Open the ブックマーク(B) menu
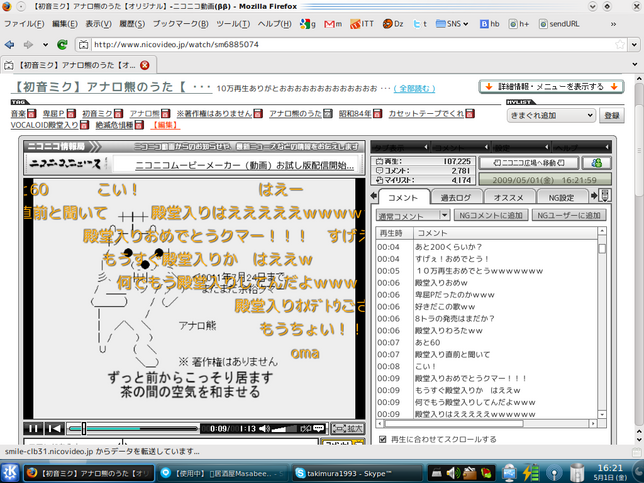The height and width of the screenshot is (483, 644). pos(180,24)
